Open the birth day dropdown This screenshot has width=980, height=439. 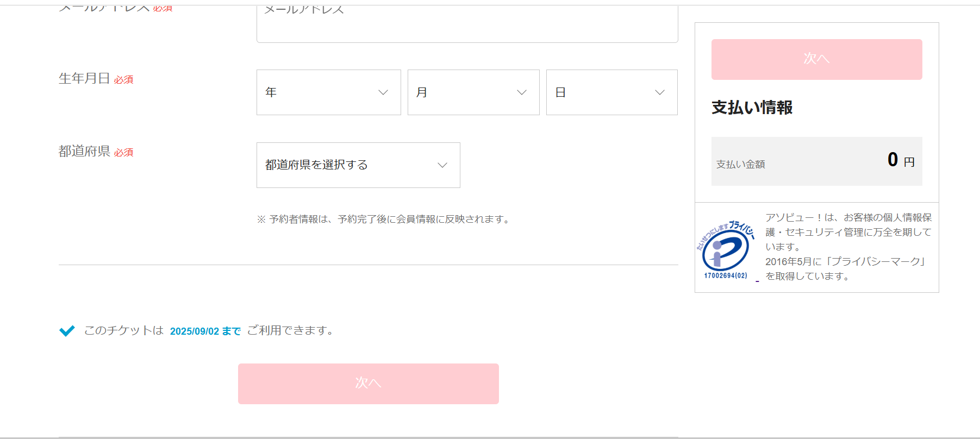pyautogui.click(x=611, y=92)
